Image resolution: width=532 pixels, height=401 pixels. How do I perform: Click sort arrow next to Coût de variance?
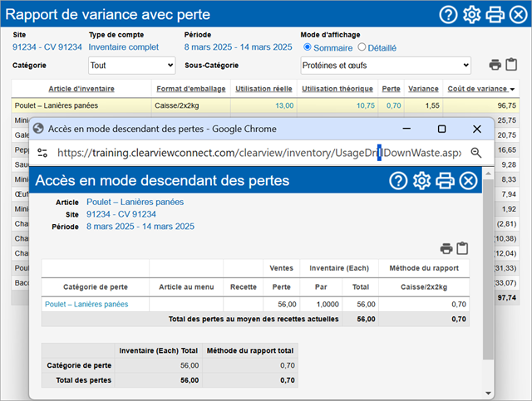pyautogui.click(x=512, y=89)
